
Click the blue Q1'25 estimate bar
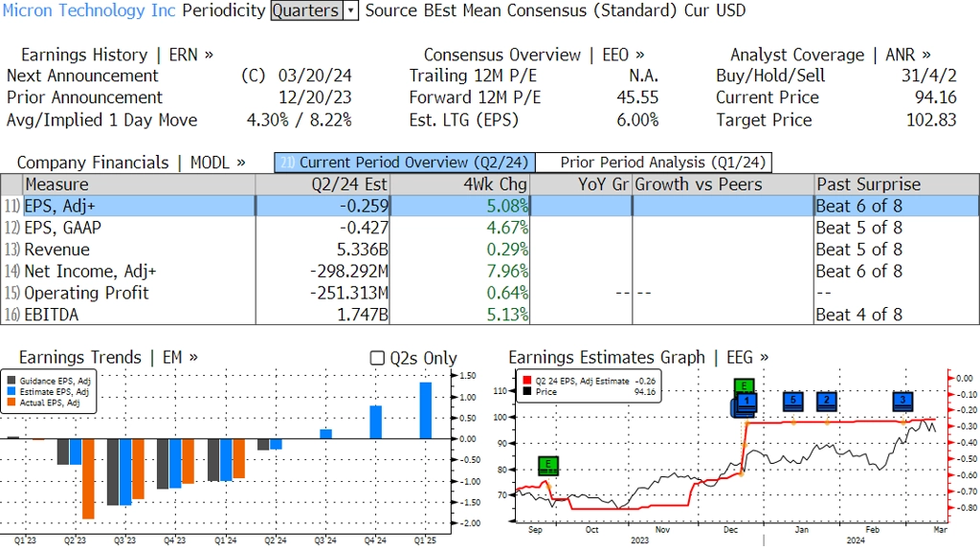tap(426, 410)
